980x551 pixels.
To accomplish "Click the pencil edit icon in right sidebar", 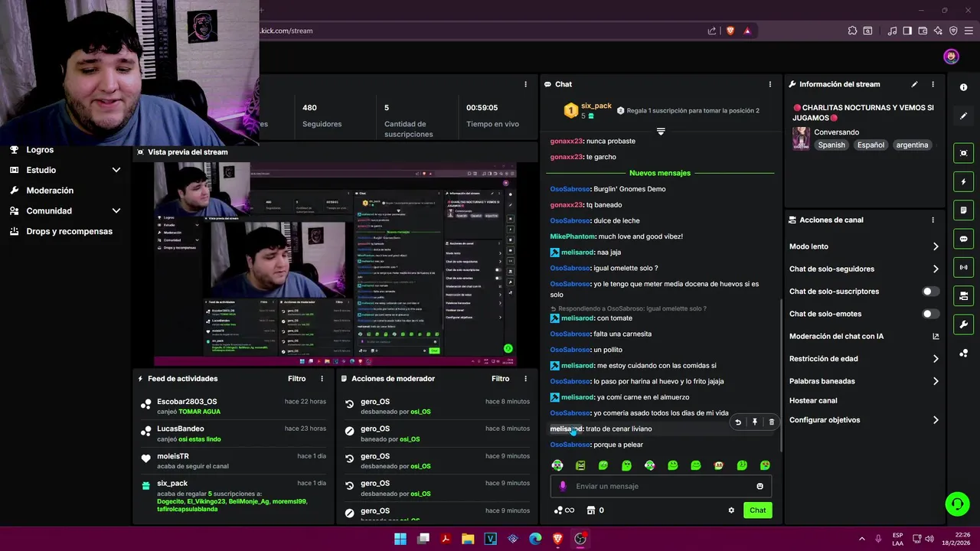I will click(x=963, y=116).
